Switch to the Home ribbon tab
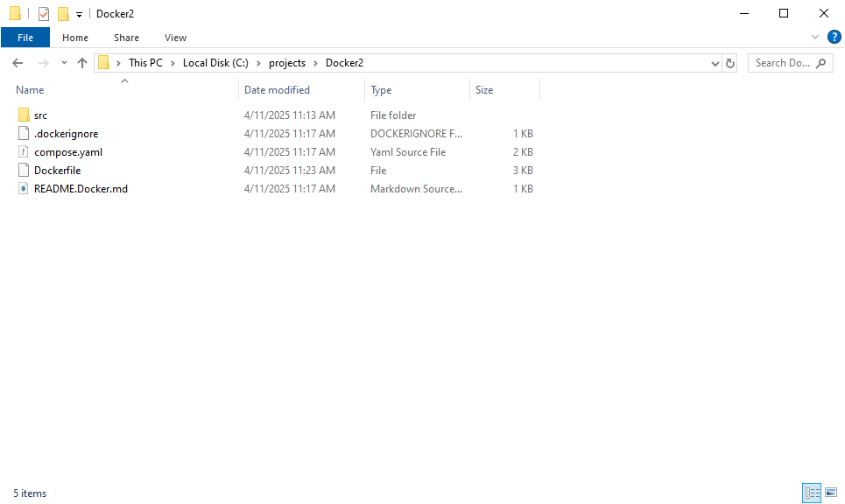This screenshot has height=504, width=845. tap(75, 38)
